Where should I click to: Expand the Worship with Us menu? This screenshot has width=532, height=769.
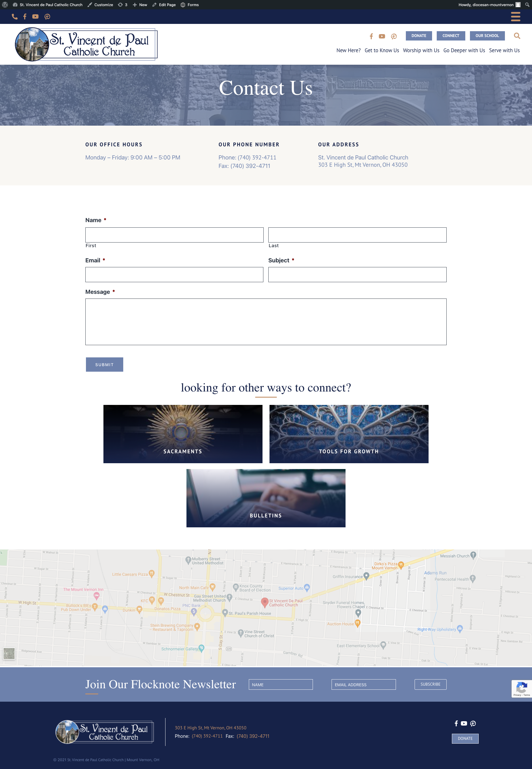[421, 50]
